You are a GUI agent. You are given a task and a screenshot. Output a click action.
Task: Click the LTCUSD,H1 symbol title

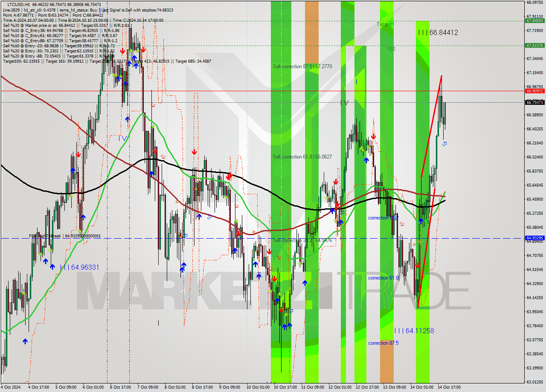19,4
